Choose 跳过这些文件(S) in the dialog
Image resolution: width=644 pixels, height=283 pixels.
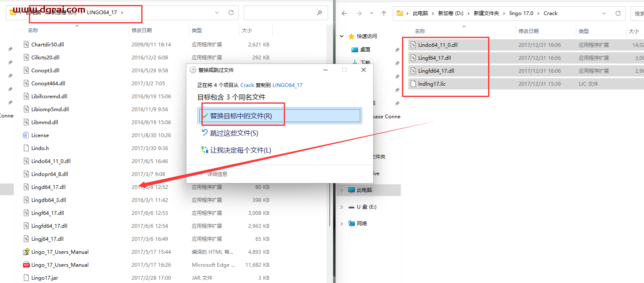pyautogui.click(x=234, y=133)
